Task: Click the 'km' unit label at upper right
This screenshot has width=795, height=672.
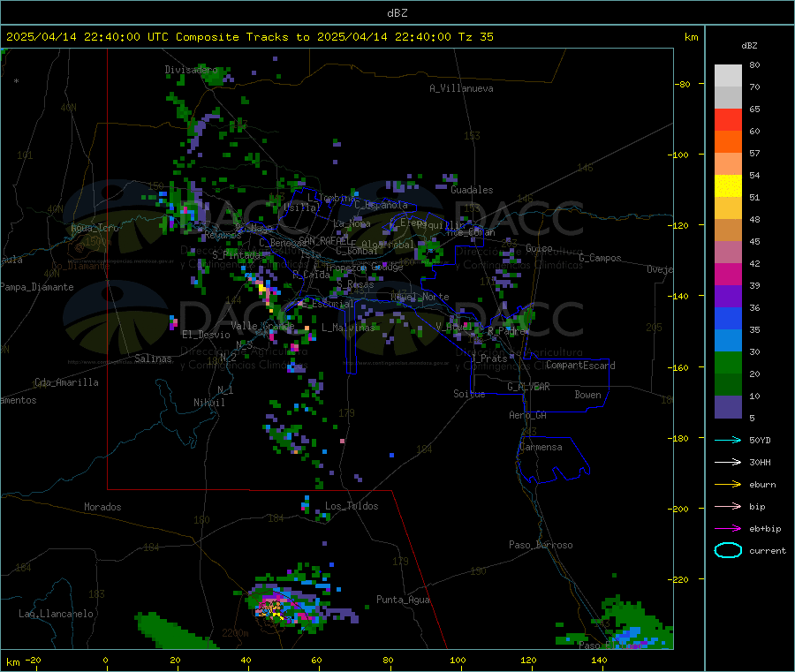Action: (x=691, y=37)
